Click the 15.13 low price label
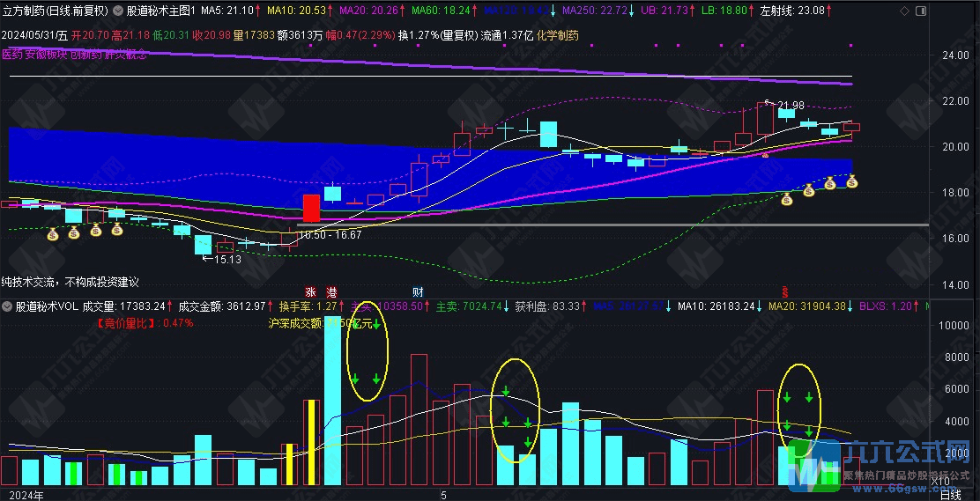The width and height of the screenshot is (980, 501). tap(226, 259)
